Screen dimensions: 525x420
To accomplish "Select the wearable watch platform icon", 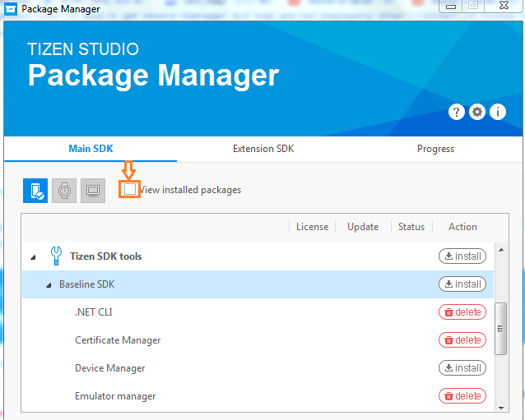I will tap(64, 191).
